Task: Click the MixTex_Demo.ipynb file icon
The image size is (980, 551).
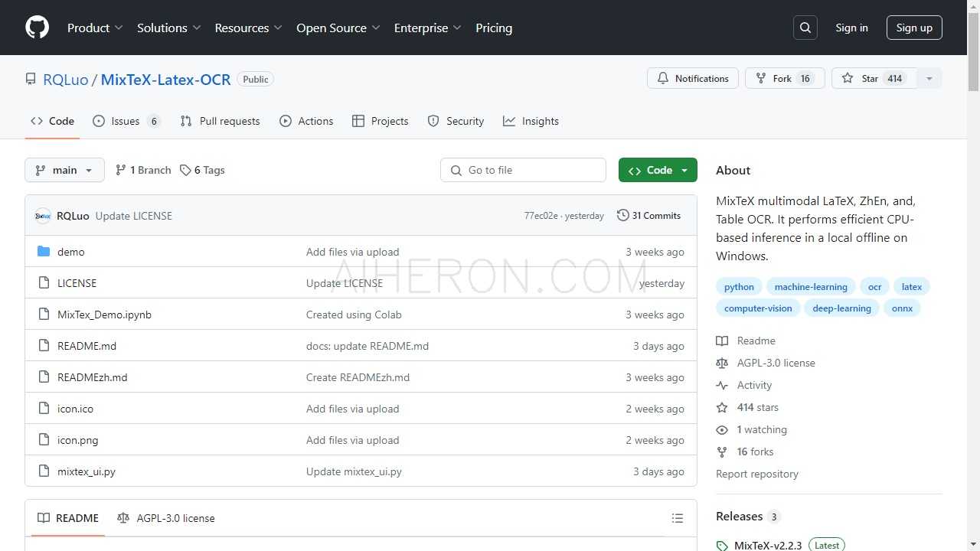Action: click(44, 315)
